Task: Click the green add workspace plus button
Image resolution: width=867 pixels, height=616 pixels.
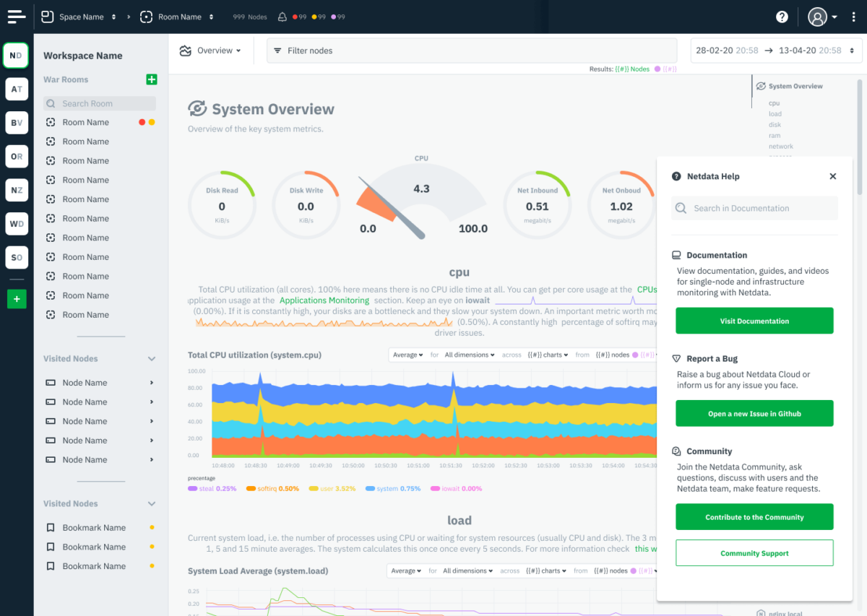Action: click(x=17, y=299)
